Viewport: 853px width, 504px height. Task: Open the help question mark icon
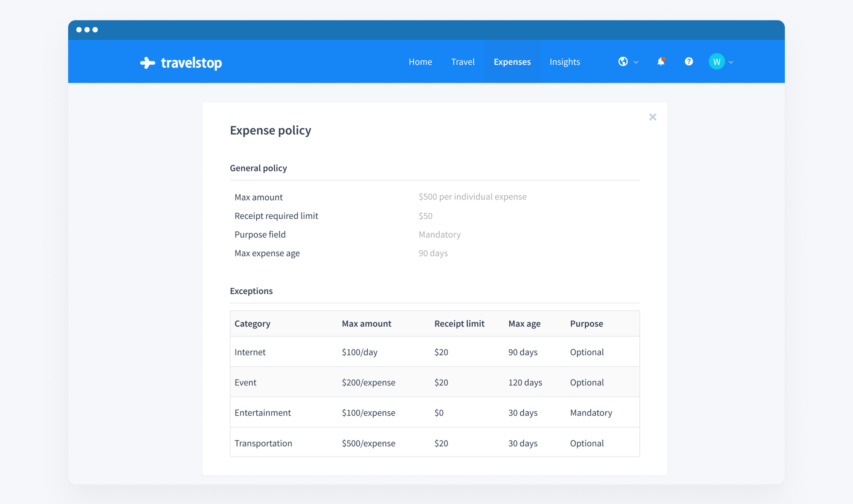coord(689,62)
